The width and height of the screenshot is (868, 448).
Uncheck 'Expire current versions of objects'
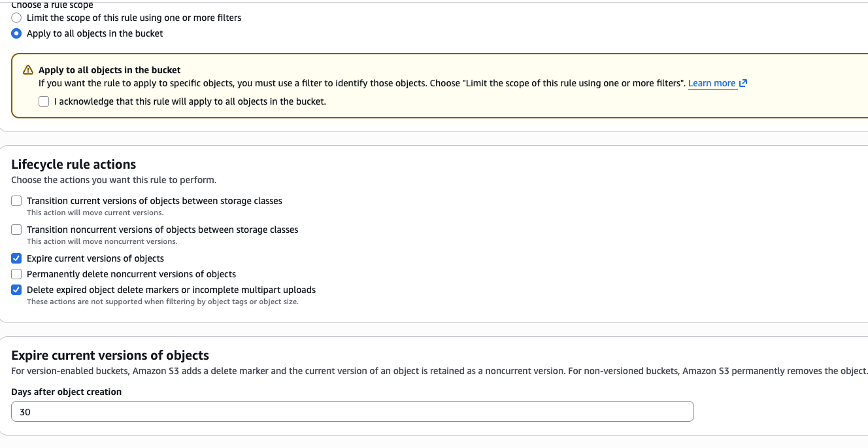click(x=16, y=258)
